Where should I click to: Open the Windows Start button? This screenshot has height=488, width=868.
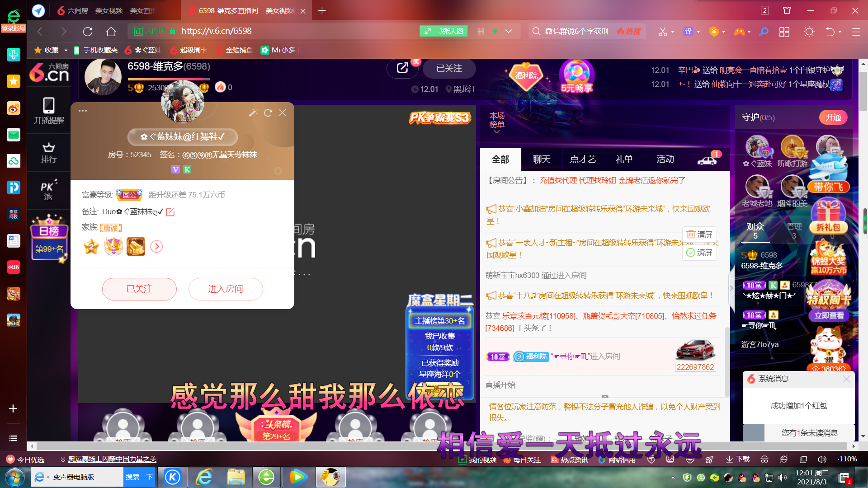(x=15, y=477)
